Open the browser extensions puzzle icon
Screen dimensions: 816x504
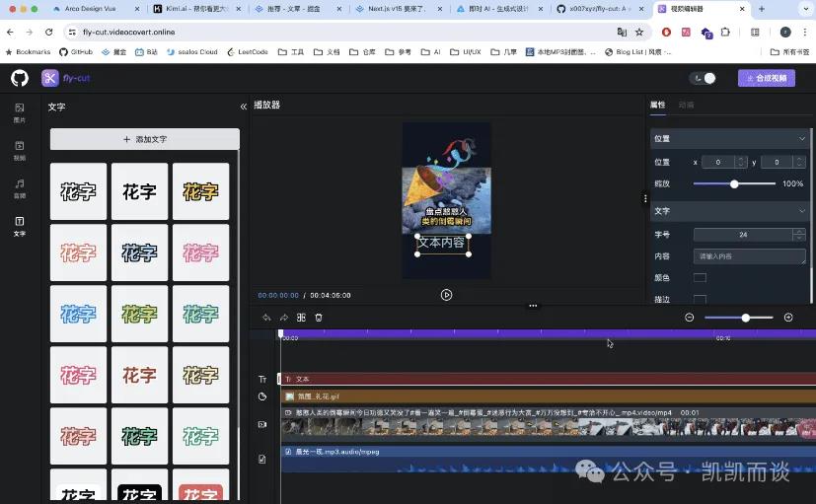[x=725, y=33]
